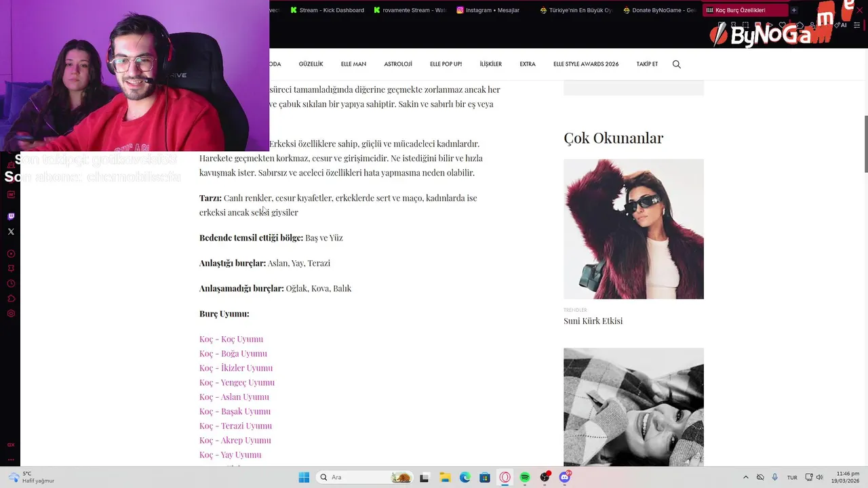The image size is (868, 488).
Task: Select the Koç Burç Özellikleri tab
Action: [745, 10]
